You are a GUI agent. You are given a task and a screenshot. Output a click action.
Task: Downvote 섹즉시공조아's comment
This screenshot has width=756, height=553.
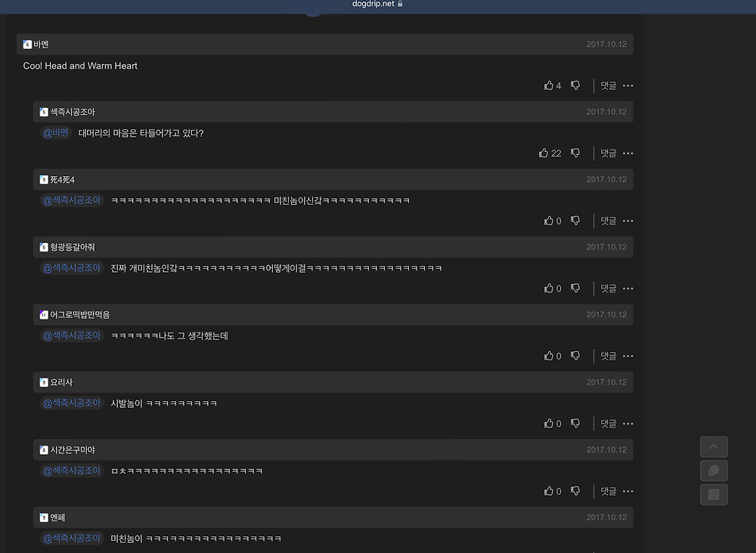coord(575,153)
